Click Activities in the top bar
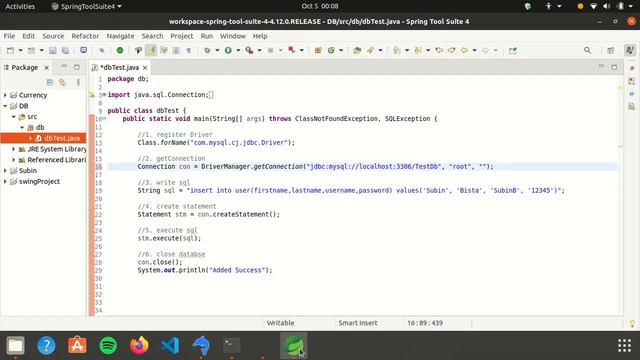The height and width of the screenshot is (360, 640). pos(20,6)
